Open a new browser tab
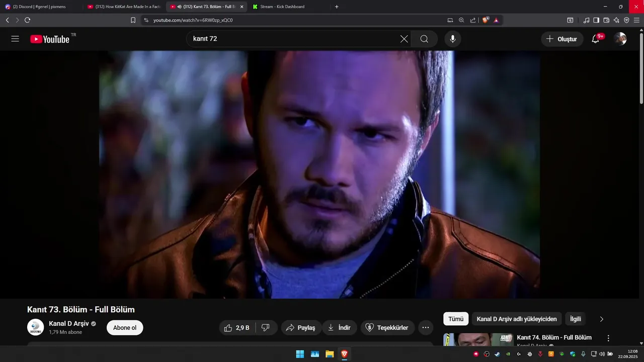644x362 pixels. point(337,7)
